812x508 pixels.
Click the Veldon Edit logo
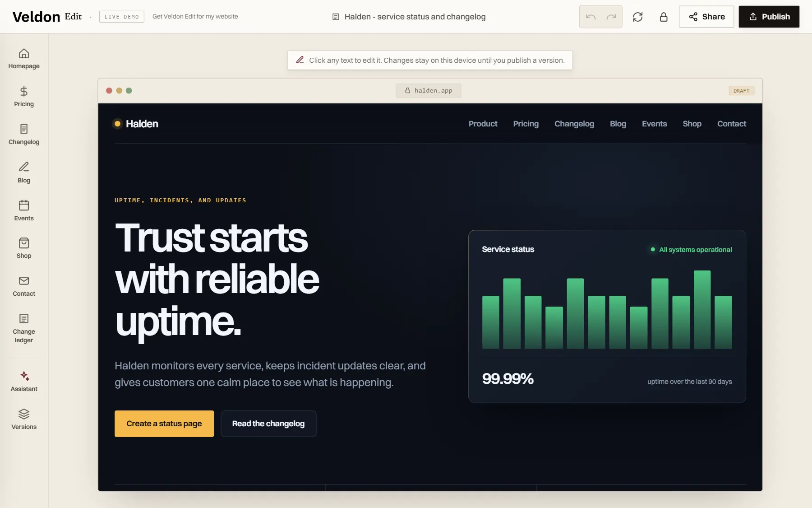(47, 17)
